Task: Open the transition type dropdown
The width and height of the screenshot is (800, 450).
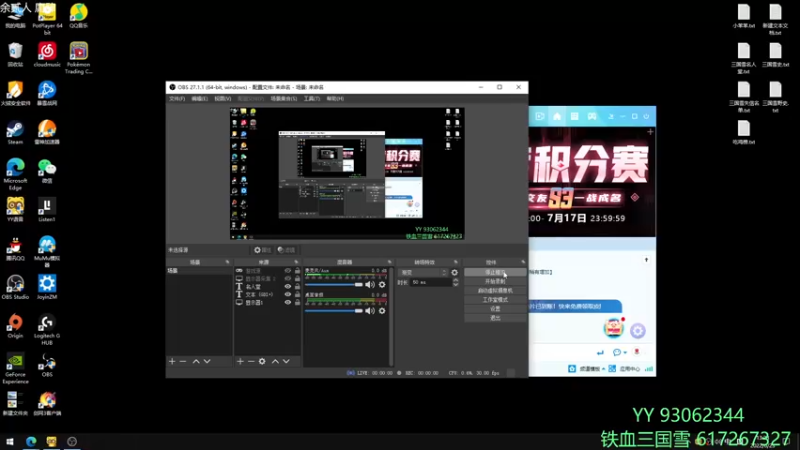Action: (x=423, y=272)
